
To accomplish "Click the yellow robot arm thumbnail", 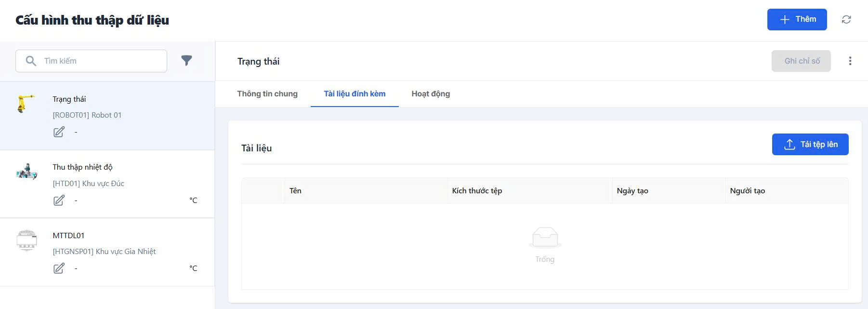I will tap(26, 103).
